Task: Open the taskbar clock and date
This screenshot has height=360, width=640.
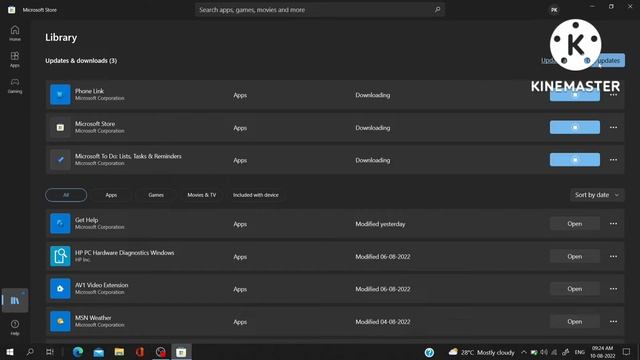Action: pyautogui.click(x=602, y=352)
